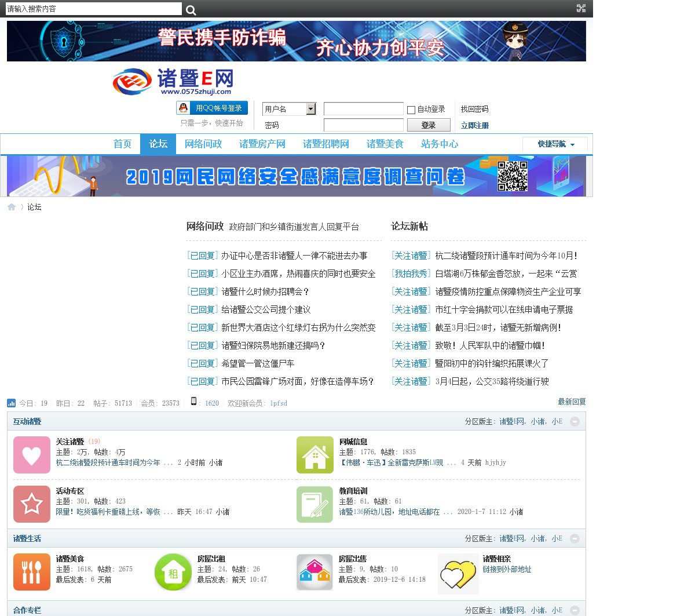Viewport: 695px width, 616px height.
Task: Expand the 快捷导航 quick navigation menu
Action: [555, 144]
